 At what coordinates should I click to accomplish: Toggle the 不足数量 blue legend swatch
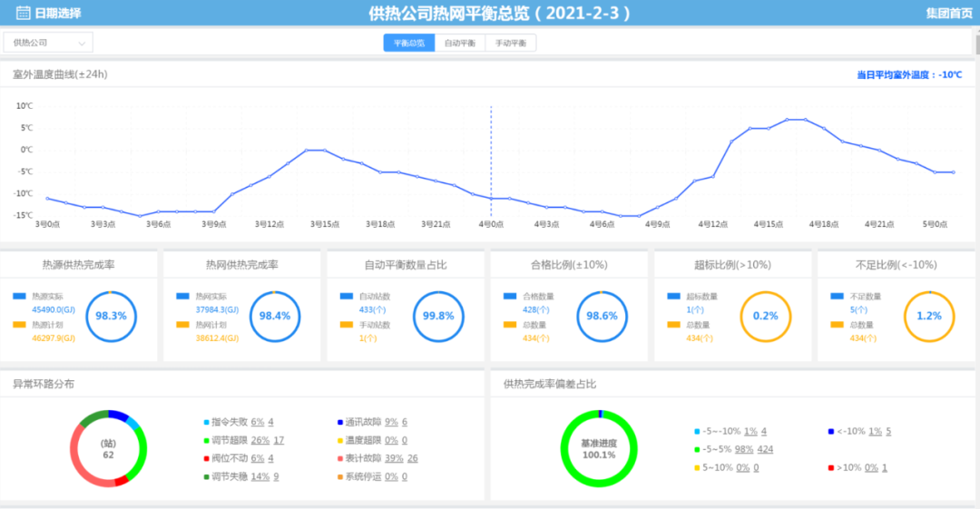pyautogui.click(x=837, y=296)
